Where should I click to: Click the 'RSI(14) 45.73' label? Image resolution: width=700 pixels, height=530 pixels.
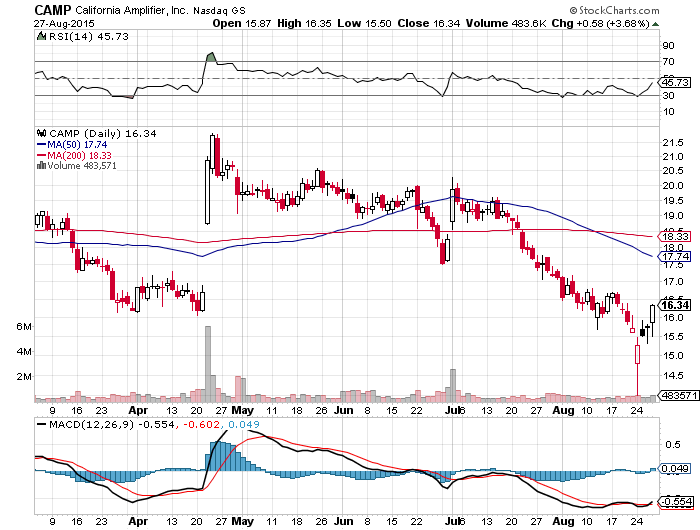click(x=88, y=36)
